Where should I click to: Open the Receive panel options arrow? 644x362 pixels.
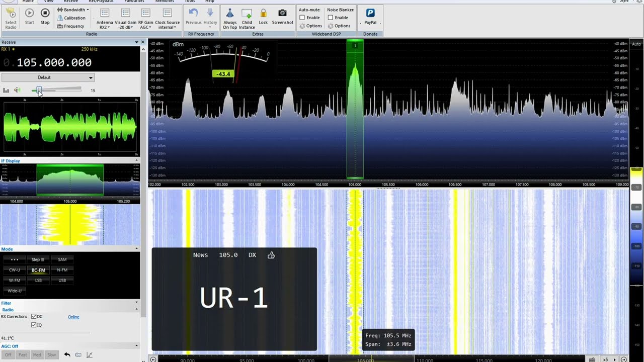[x=136, y=42]
